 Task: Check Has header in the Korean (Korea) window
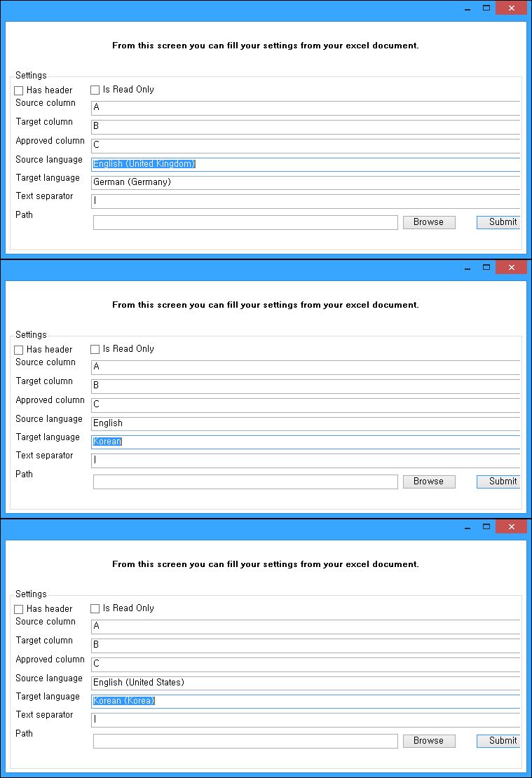click(19, 609)
